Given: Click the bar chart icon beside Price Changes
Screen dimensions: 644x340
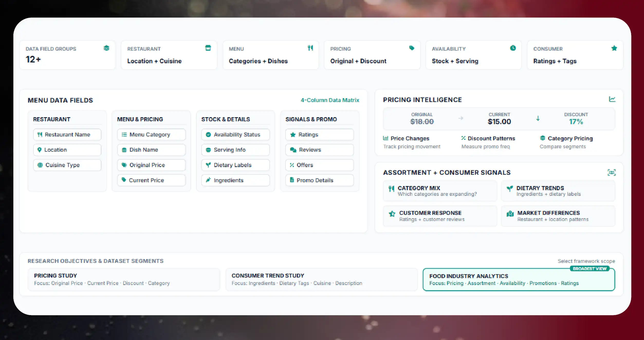Looking at the screenshot, I should click(x=385, y=138).
